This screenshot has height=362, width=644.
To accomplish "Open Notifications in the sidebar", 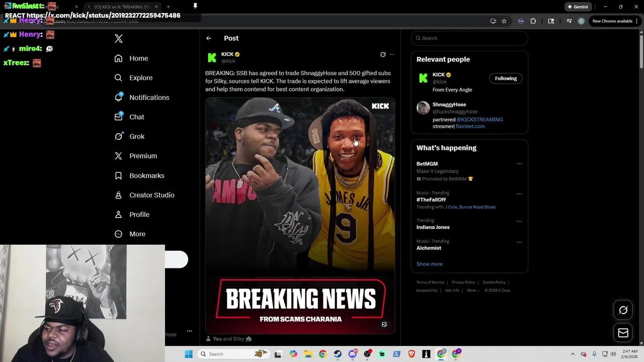I will coord(142,98).
